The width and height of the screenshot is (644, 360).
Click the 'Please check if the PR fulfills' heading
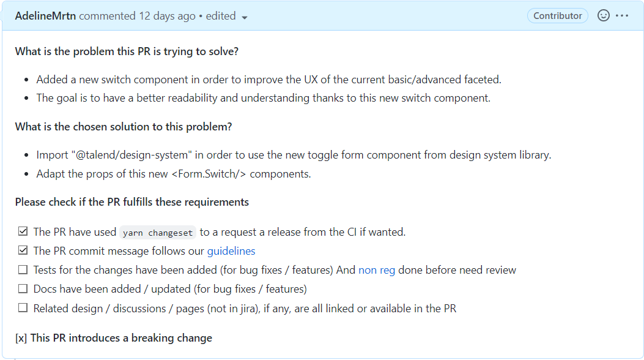point(132,202)
